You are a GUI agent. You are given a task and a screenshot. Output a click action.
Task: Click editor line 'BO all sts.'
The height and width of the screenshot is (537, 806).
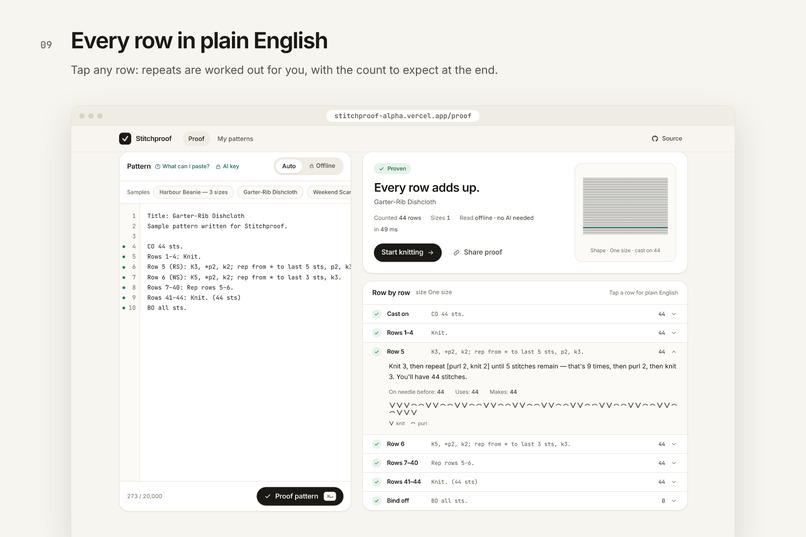pos(167,308)
